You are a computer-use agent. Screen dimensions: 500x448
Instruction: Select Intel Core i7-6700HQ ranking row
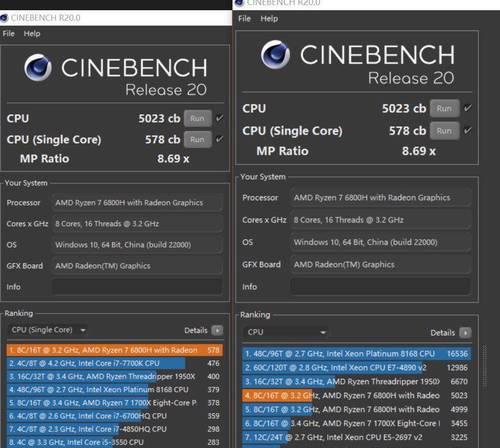click(x=115, y=416)
